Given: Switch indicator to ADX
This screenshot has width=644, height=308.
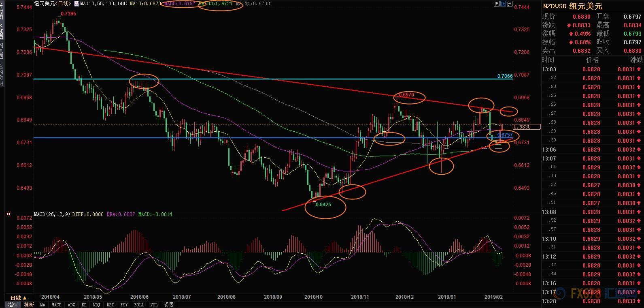Looking at the screenshot, I should 71,305.
